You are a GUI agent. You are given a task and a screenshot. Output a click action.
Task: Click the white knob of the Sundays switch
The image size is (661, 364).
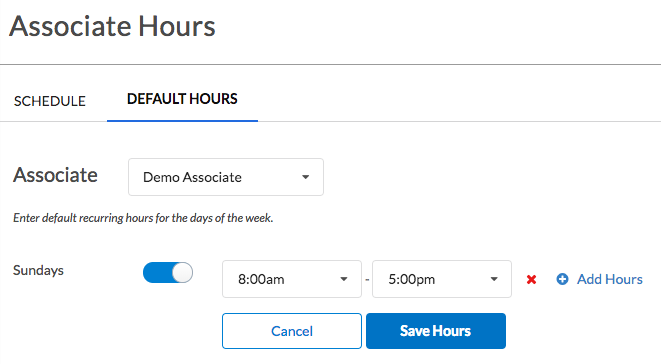point(182,272)
